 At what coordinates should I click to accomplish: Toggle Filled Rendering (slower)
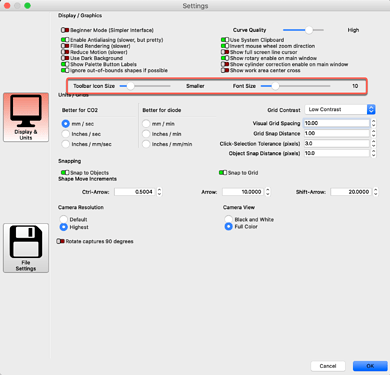(65, 46)
